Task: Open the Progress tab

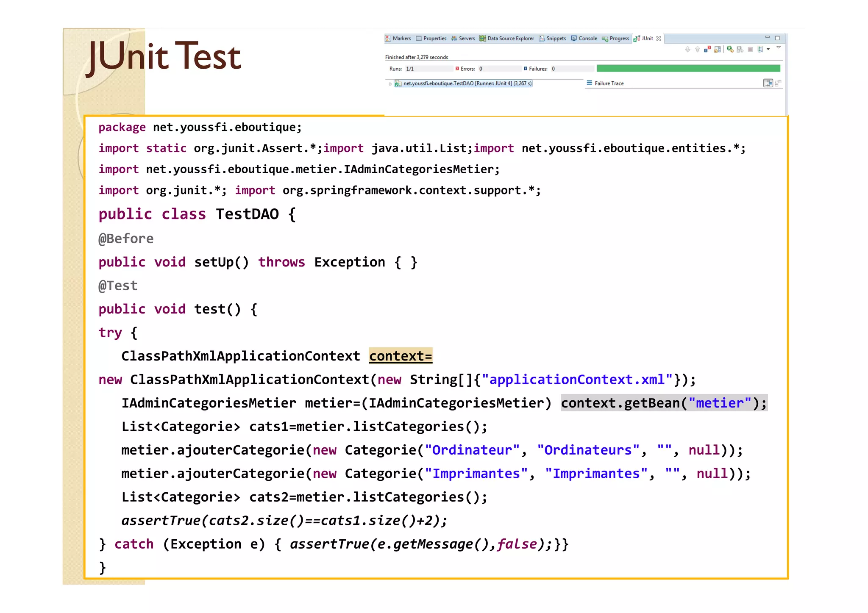Action: coord(615,38)
